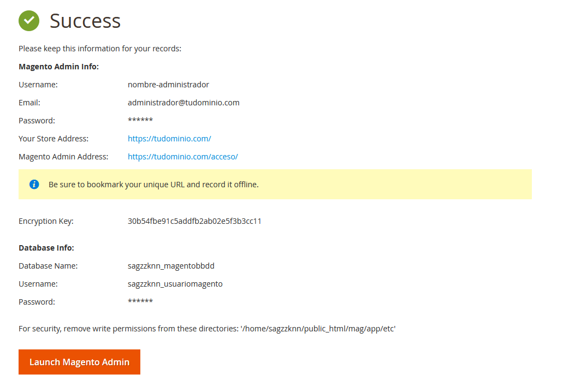Screen dimensions: 563x392
Task: Select database name sagzzknn_magentobbdd
Action: [171, 266]
